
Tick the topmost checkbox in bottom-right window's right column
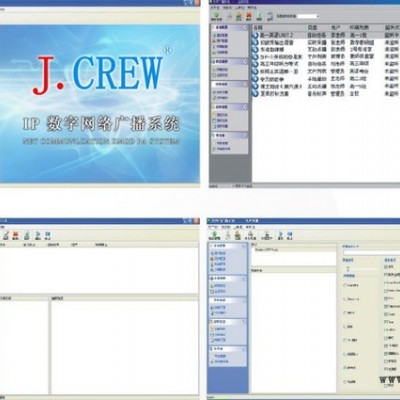386,267
